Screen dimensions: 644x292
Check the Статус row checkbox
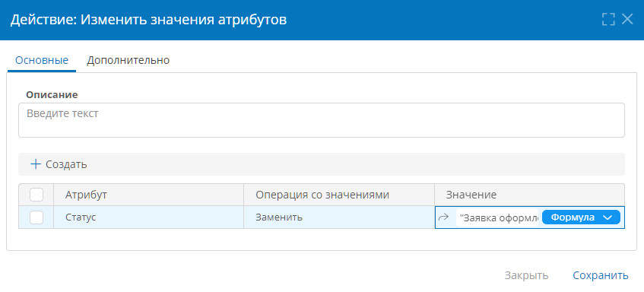[x=36, y=217]
